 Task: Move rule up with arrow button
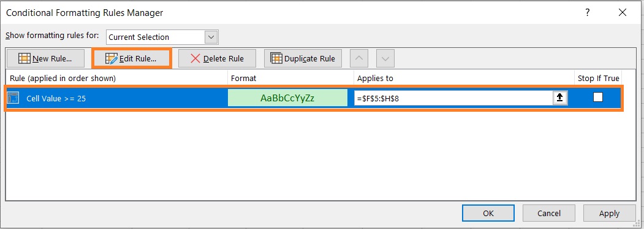[x=359, y=58]
